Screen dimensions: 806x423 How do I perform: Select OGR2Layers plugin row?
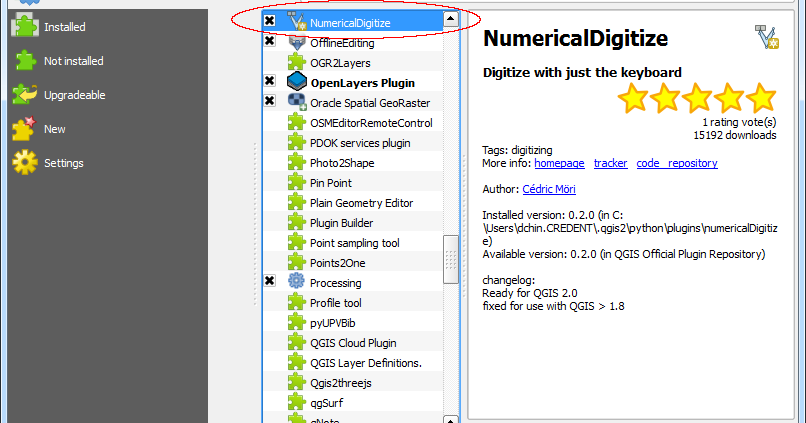point(353,63)
